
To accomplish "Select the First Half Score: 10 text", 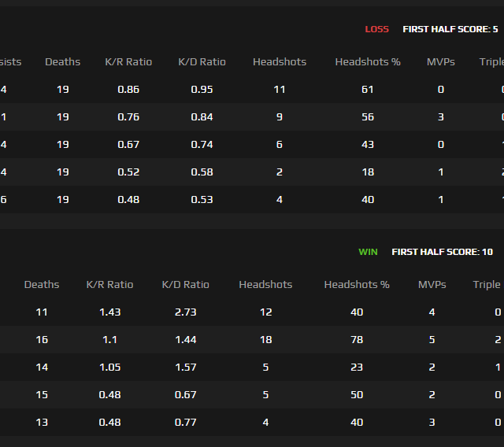I will (442, 252).
